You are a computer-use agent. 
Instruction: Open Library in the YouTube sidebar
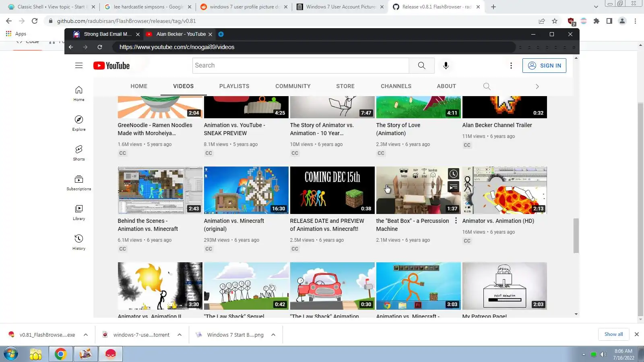(79, 213)
